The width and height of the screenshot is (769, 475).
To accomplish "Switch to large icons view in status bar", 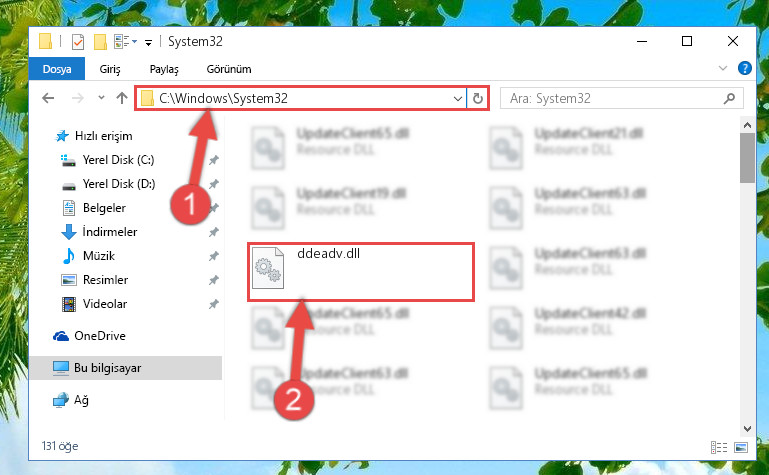I will click(741, 447).
